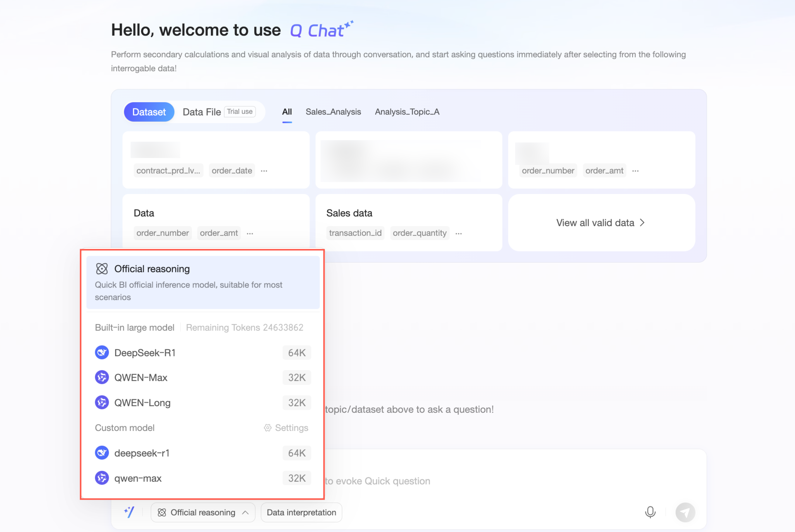Switch to the Dataset toggle
The width and height of the screenshot is (795, 532).
click(149, 112)
